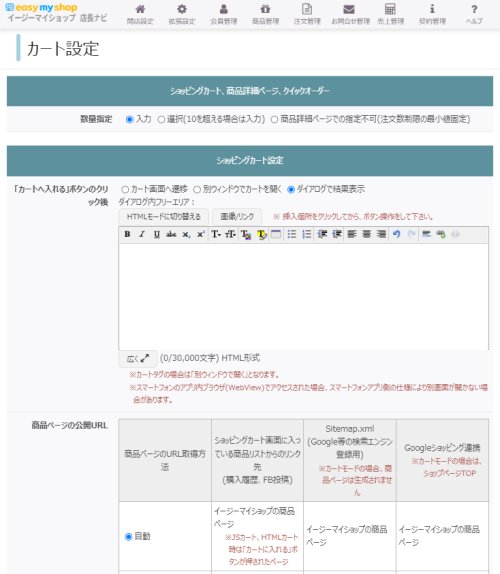This screenshot has width=500, height=574.
Task: Open 拡張設定 gear menu
Action: pyautogui.click(x=182, y=14)
